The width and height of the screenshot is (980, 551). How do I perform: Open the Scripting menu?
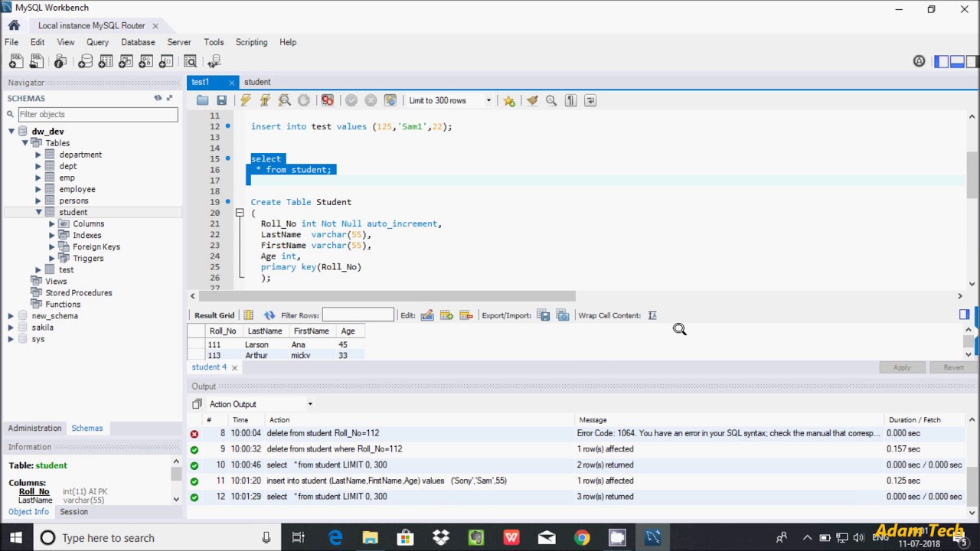251,42
